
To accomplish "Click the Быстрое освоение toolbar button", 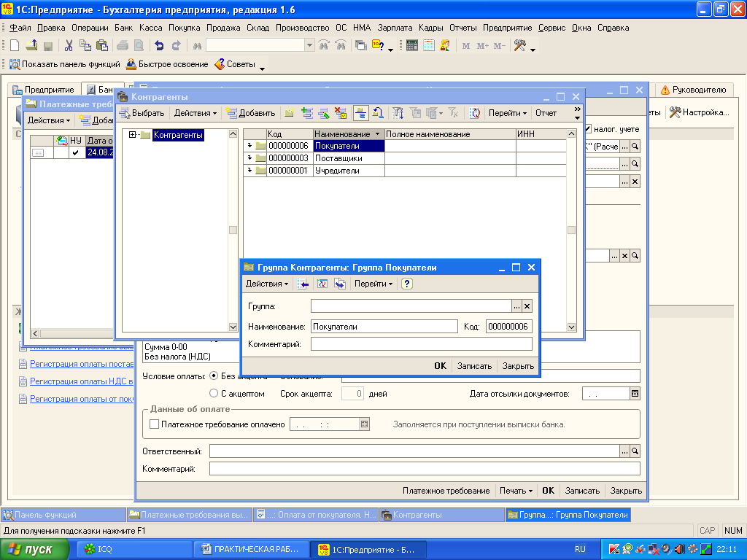I will pyautogui.click(x=167, y=64).
